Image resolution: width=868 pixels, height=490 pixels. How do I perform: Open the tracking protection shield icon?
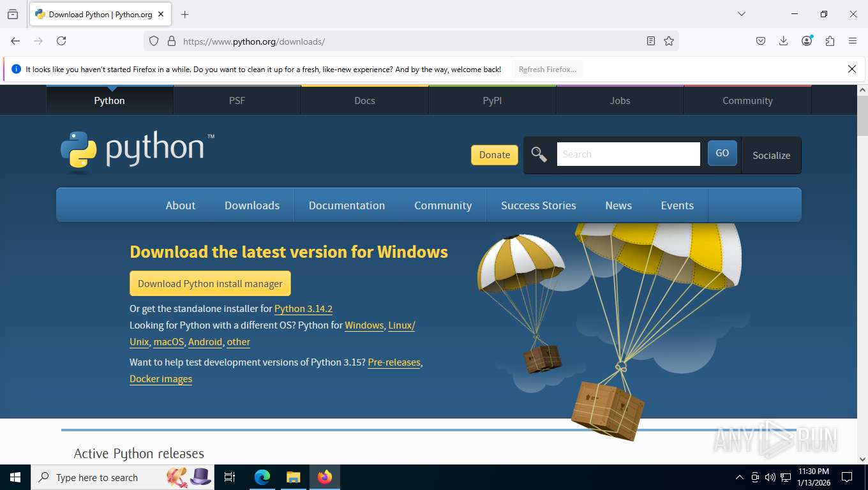154,41
